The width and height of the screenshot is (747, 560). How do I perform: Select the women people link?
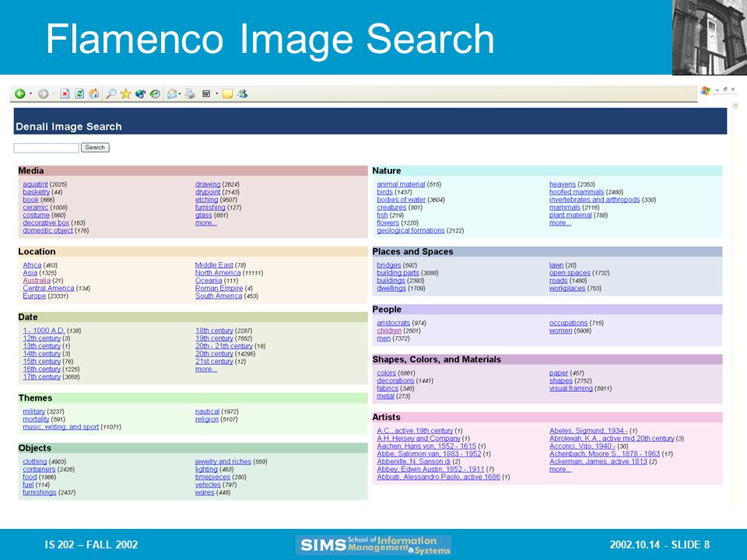[560, 331]
